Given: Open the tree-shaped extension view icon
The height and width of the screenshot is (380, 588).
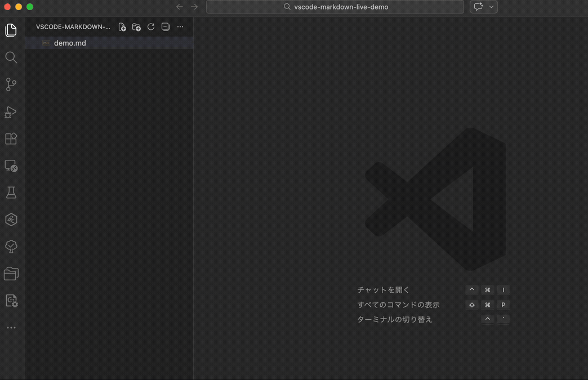Looking at the screenshot, I should coord(11,247).
